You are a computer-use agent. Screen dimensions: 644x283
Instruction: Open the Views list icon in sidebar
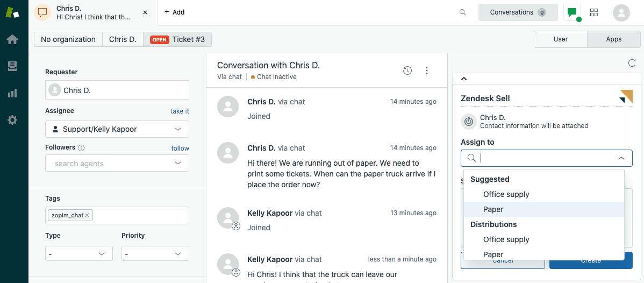click(12, 66)
